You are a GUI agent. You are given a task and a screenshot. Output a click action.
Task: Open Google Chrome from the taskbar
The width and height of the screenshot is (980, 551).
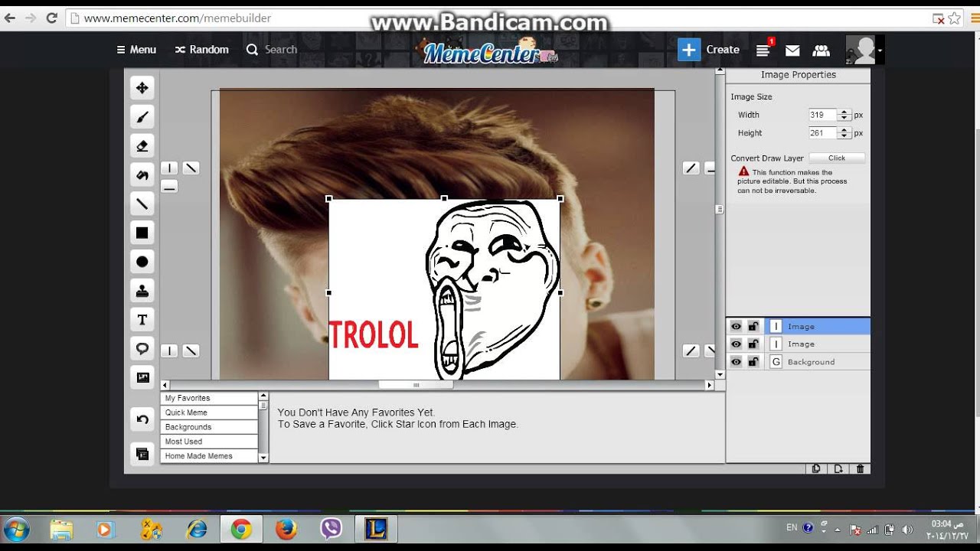[241, 529]
